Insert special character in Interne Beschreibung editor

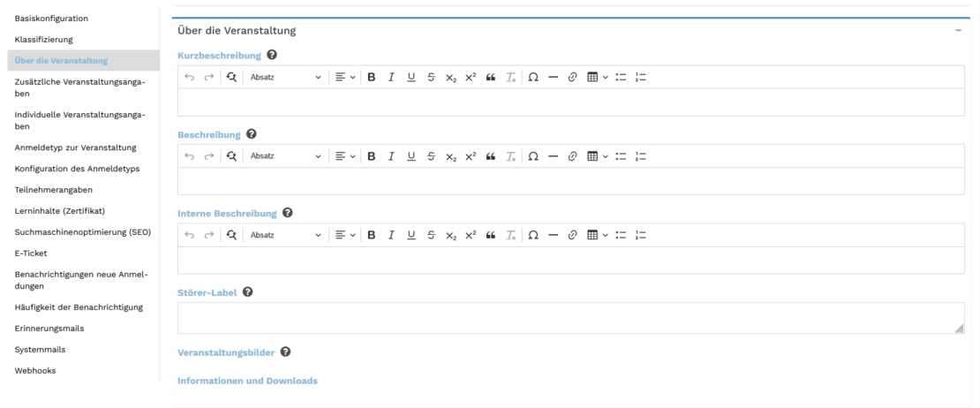(533, 236)
